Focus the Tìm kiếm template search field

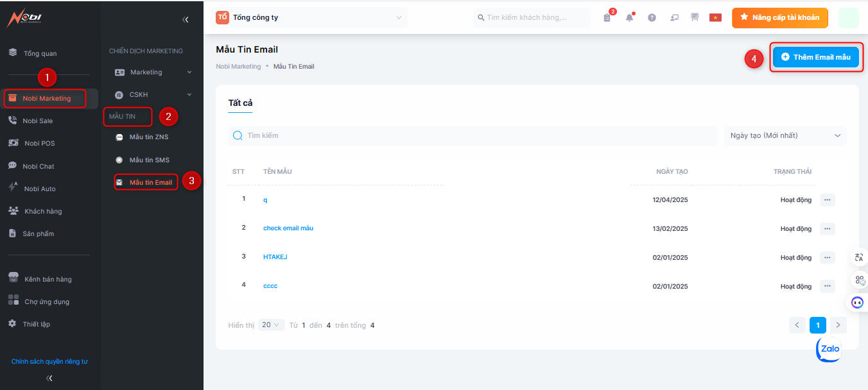[475, 136]
